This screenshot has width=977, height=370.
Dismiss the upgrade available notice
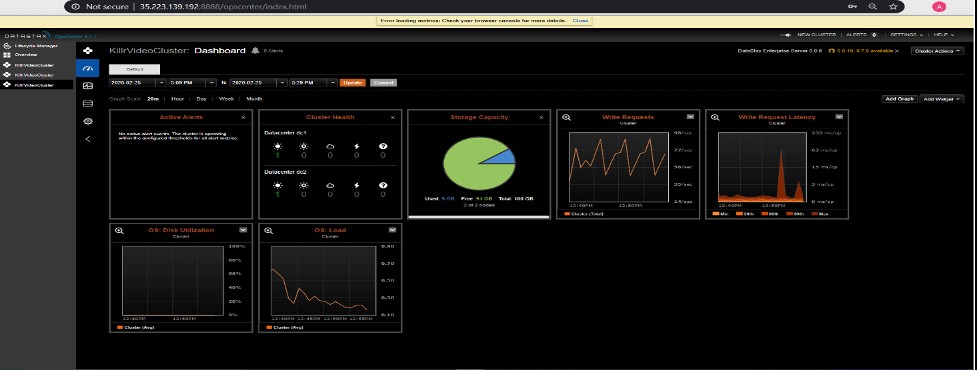(897, 51)
